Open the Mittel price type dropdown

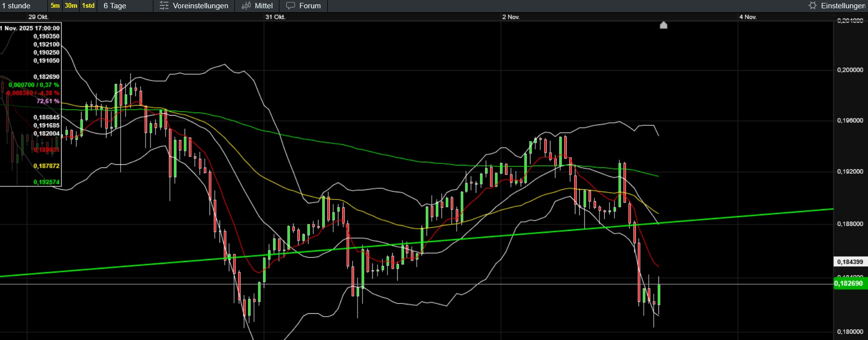coord(263,6)
